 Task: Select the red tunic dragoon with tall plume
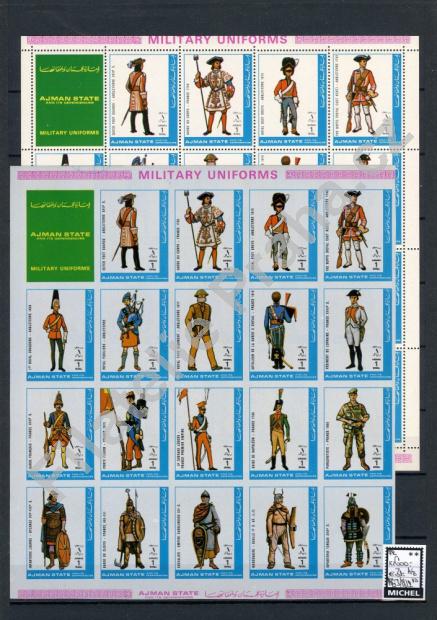(61, 335)
